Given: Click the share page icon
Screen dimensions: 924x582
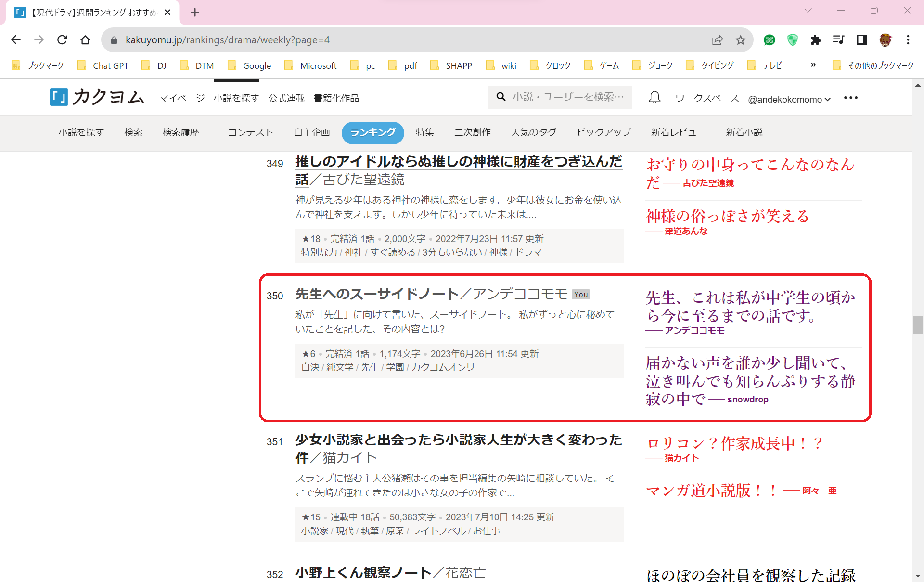Looking at the screenshot, I should pos(717,40).
